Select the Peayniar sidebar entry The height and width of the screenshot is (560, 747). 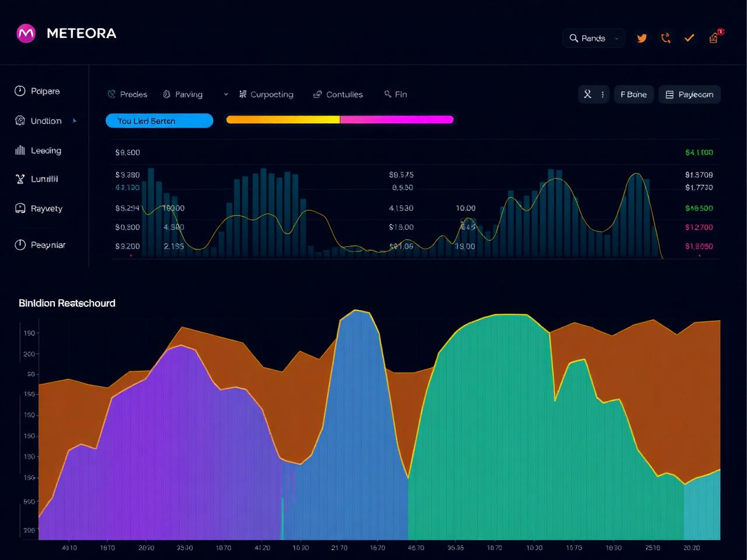pyautogui.click(x=40, y=245)
